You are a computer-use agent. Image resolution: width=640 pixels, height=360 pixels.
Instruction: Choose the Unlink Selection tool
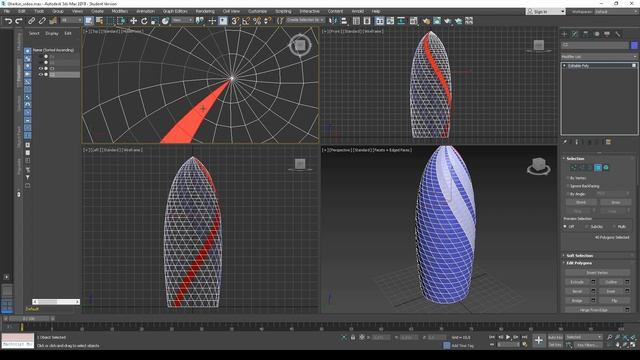point(42,21)
